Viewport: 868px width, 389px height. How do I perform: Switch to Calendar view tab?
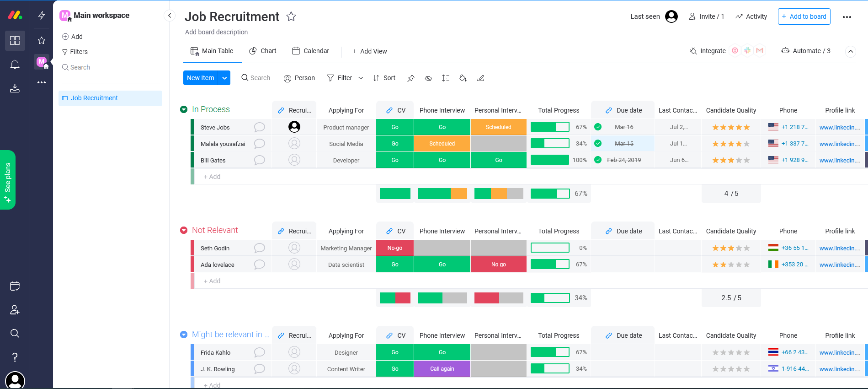tap(311, 51)
